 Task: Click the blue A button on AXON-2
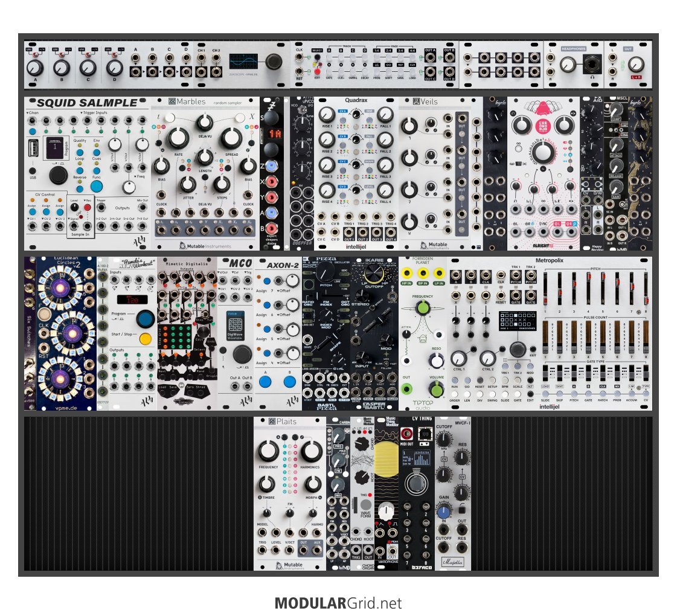[x=265, y=382]
